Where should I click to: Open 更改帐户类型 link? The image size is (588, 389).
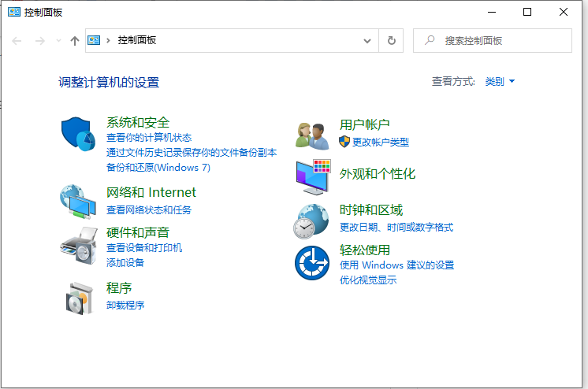(x=381, y=142)
